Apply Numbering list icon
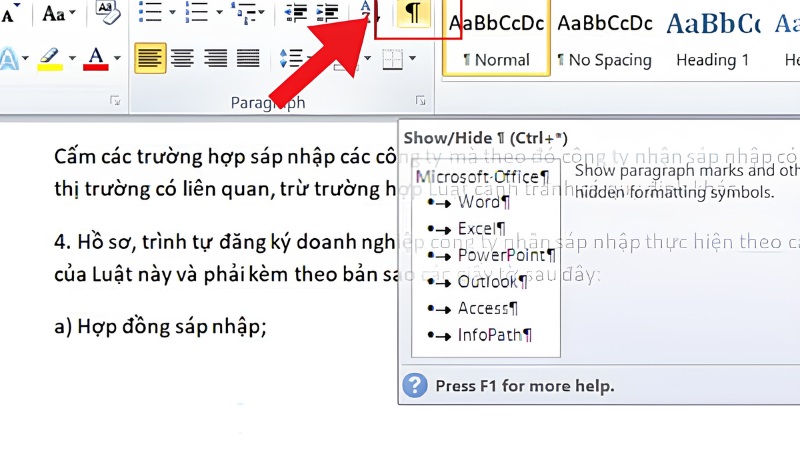Viewport: 800px width, 450px height. click(197, 12)
